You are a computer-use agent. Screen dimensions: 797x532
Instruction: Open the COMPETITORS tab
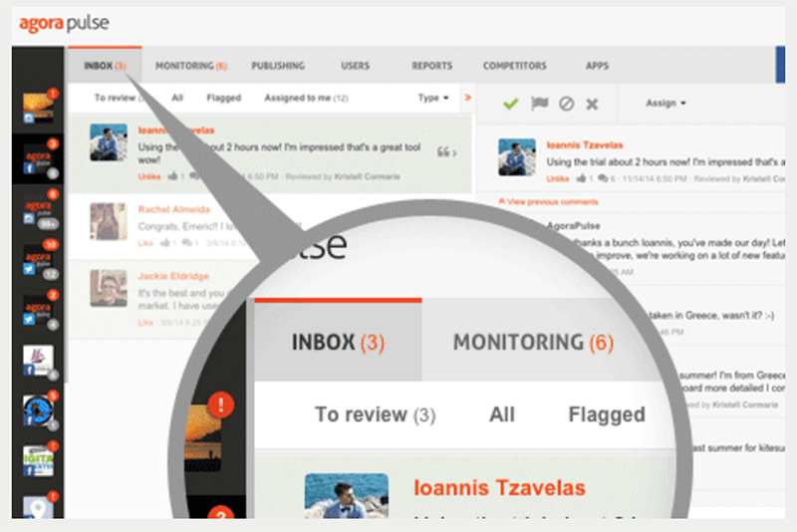tap(514, 66)
